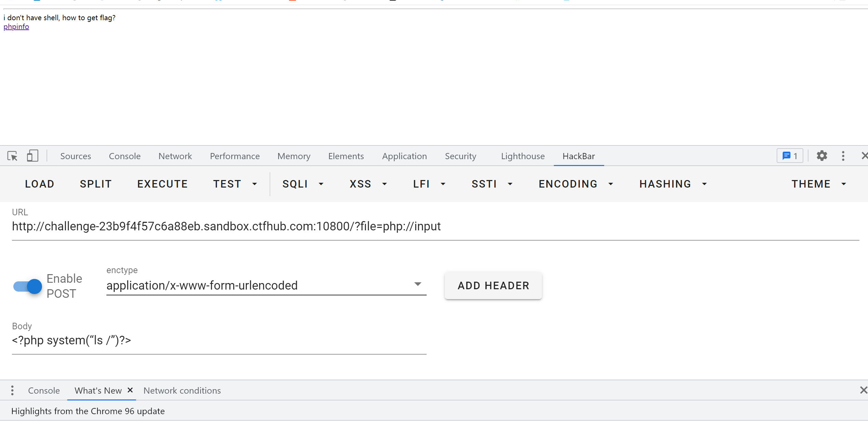
Task: Disable the Enable POST toggle
Action: click(27, 286)
